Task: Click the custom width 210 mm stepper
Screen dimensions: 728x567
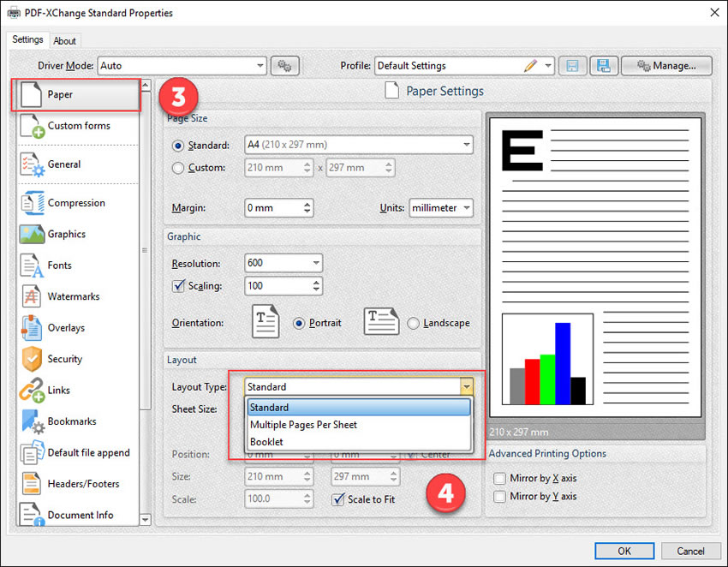Action: (x=307, y=168)
